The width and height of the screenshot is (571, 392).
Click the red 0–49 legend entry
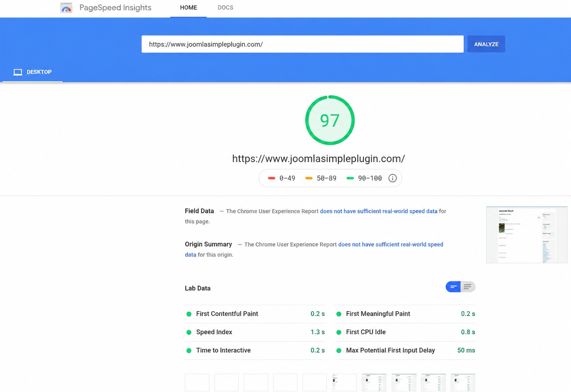[282, 178]
